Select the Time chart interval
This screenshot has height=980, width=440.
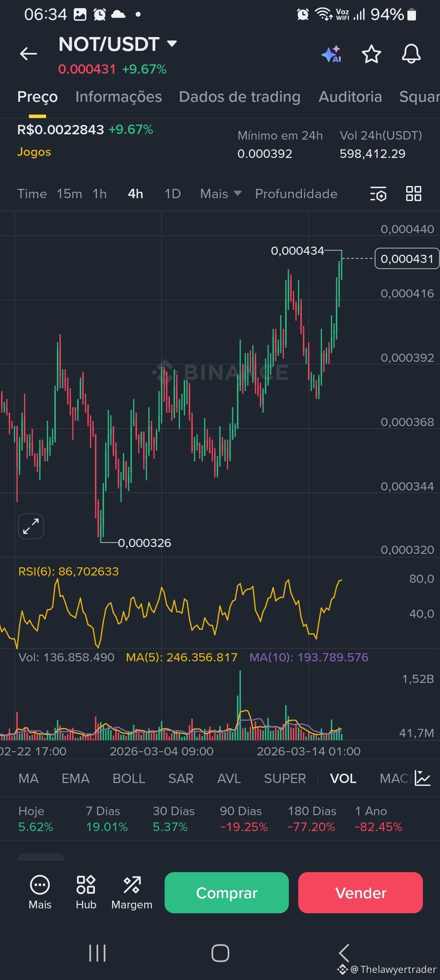[32, 194]
